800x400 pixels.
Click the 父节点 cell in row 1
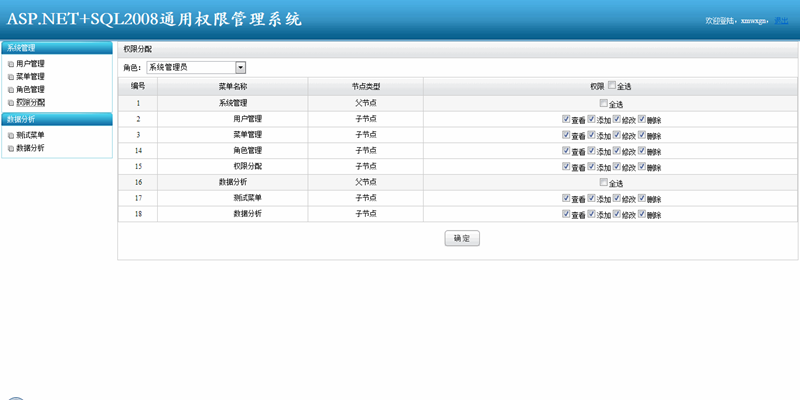366,103
